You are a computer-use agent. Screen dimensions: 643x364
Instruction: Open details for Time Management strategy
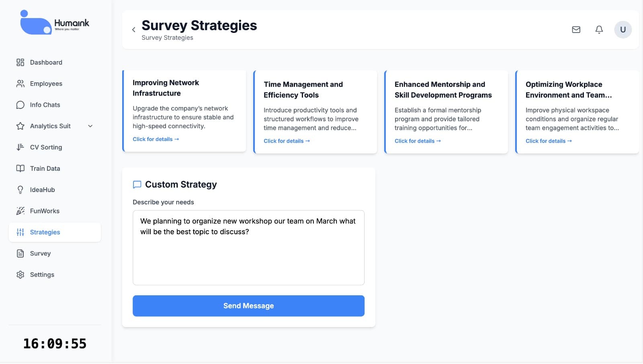point(287,141)
